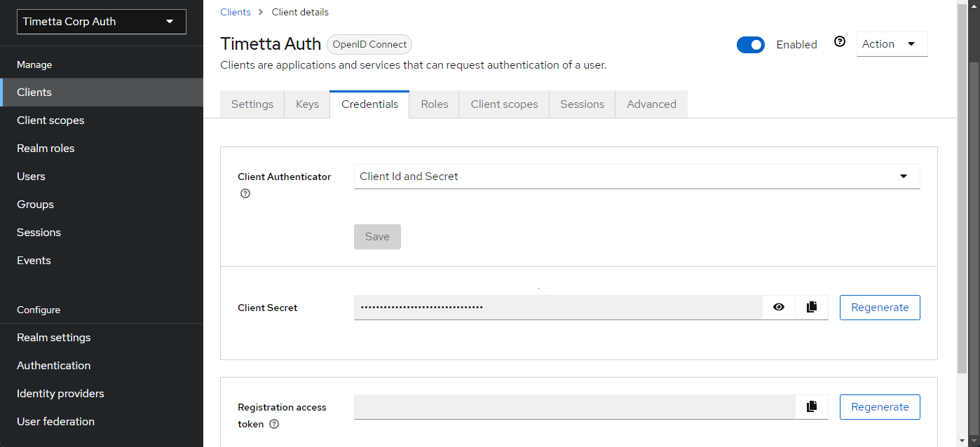This screenshot has width=980, height=447.
Task: Navigate to User federation in the sidebar
Action: point(102,422)
